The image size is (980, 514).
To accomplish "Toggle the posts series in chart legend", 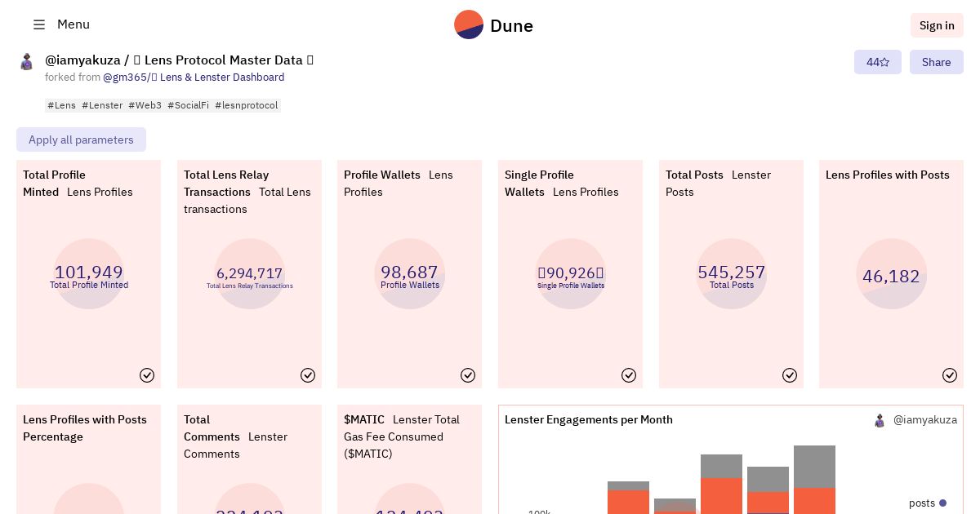I will coord(928,503).
